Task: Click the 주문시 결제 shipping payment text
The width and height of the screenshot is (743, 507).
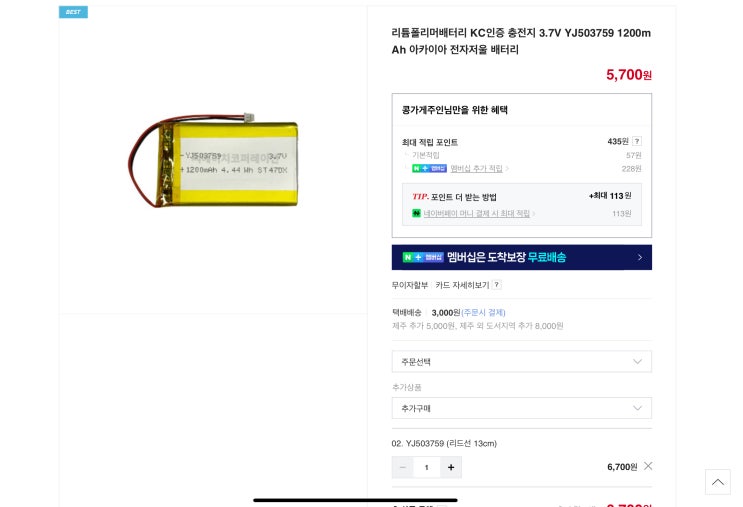Action: point(483,312)
